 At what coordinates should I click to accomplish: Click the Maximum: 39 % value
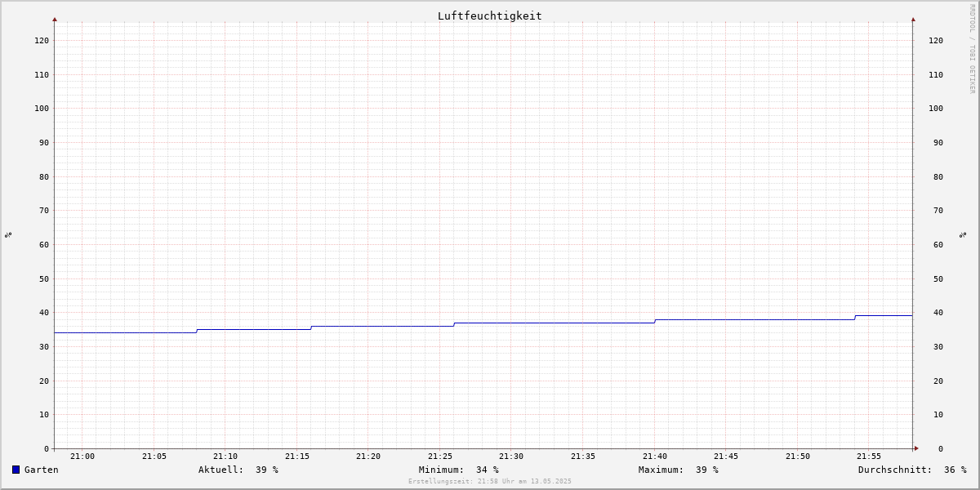pyautogui.click(x=679, y=470)
